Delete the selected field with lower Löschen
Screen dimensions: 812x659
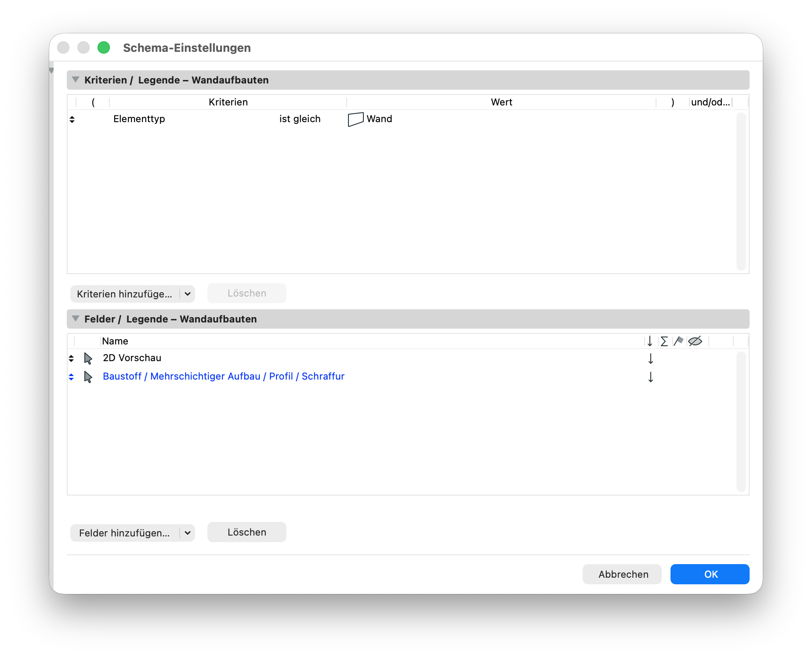(x=247, y=532)
